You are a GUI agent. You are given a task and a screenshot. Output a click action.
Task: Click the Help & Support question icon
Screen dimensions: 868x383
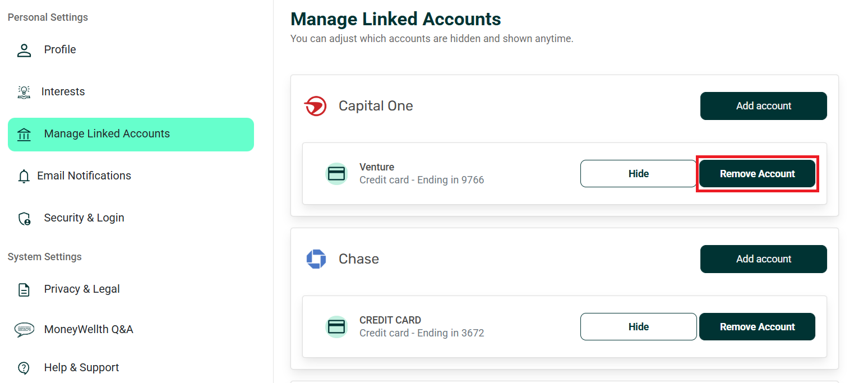[x=24, y=368]
